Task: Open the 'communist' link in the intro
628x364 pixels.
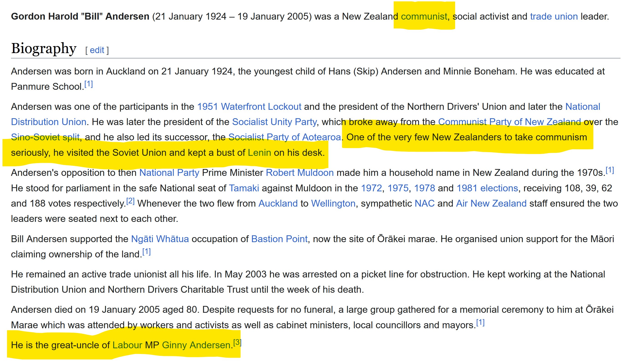Action: tap(424, 16)
